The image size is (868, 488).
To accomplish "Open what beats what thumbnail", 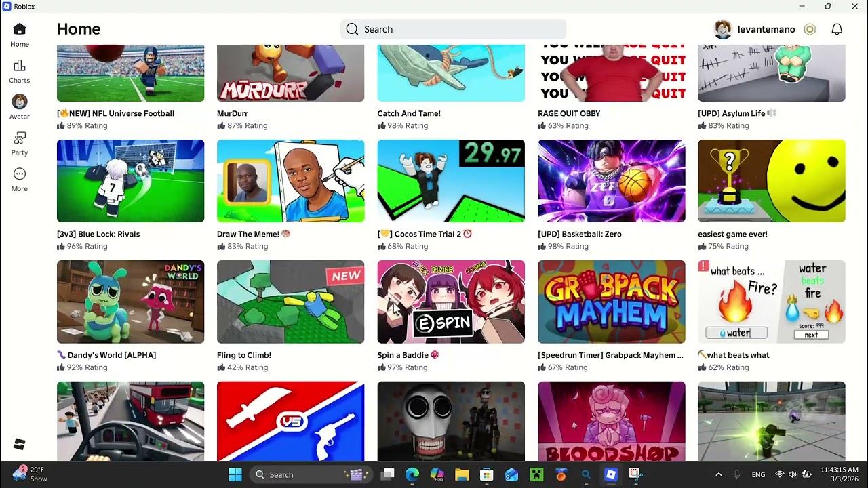I will pos(772,302).
